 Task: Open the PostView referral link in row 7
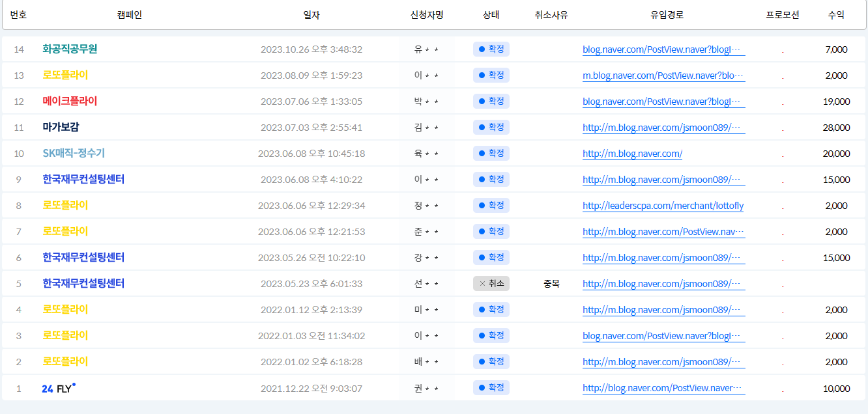[x=663, y=232]
